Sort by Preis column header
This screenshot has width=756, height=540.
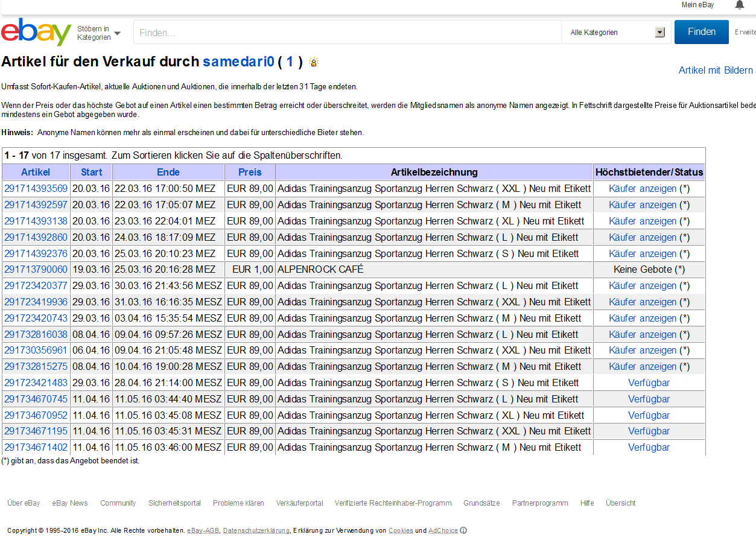[x=250, y=172]
